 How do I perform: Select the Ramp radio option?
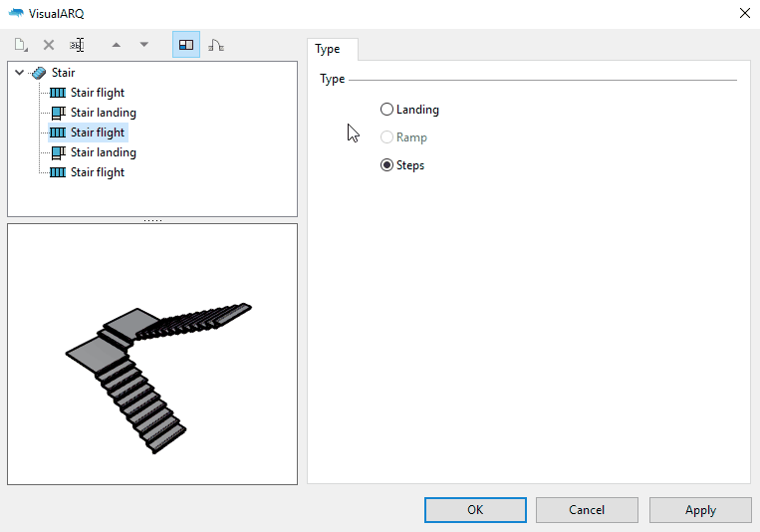pos(387,137)
